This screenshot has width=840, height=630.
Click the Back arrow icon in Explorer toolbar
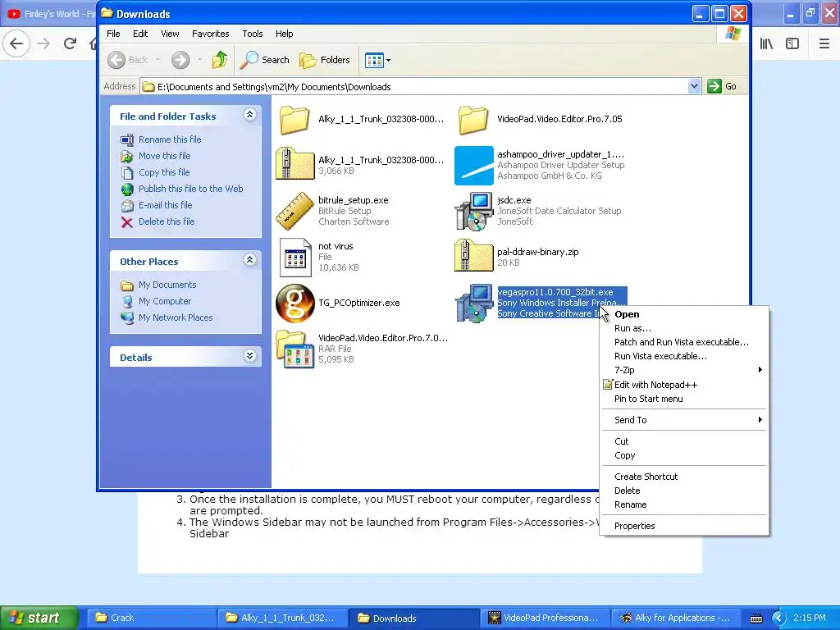tap(116, 60)
